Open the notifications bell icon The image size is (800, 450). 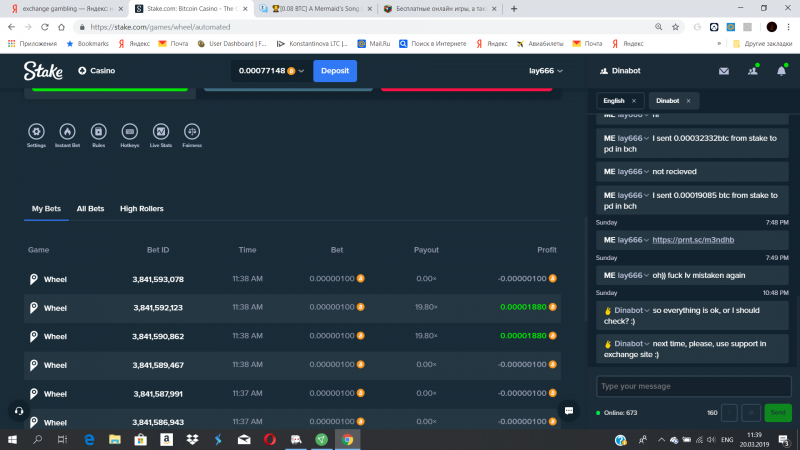coord(781,71)
